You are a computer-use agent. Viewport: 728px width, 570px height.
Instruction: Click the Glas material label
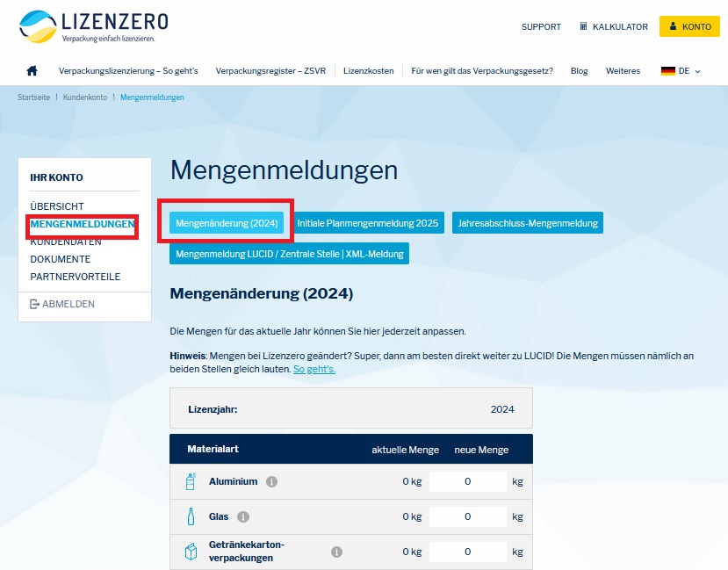point(219,516)
